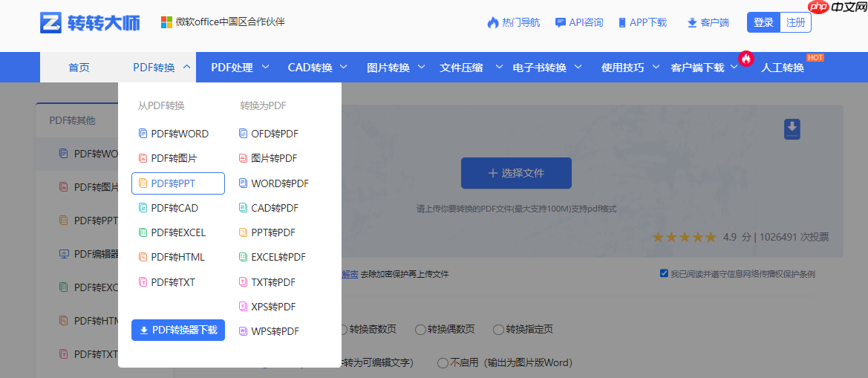Click the download icon beside 客户端
The width and height of the screenshot is (868, 378).
tap(692, 23)
